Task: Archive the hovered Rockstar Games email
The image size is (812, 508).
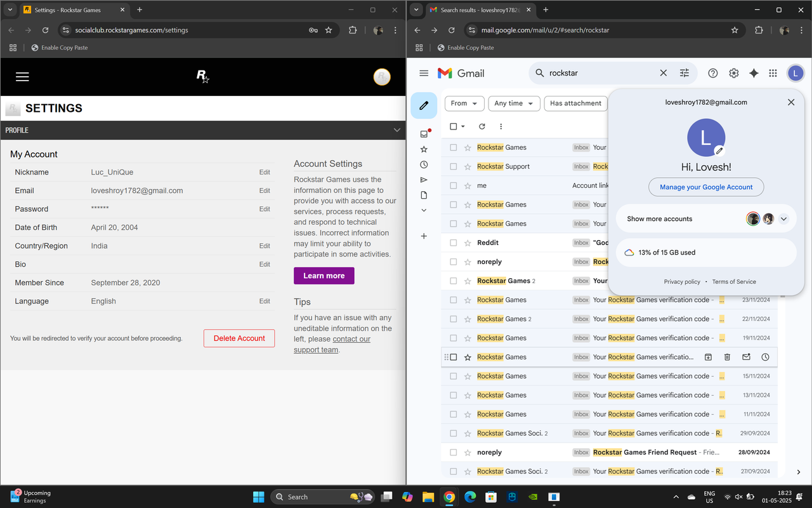Action: point(709,357)
